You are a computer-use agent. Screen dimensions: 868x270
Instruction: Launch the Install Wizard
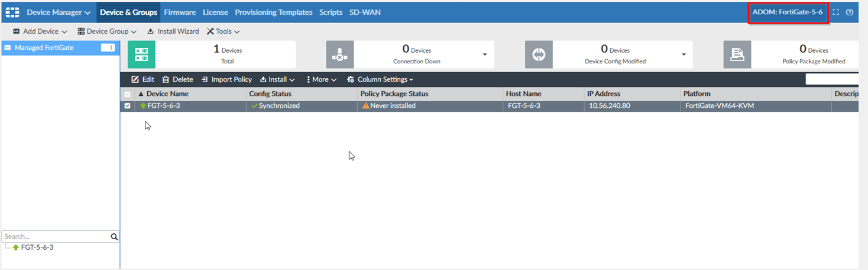tap(173, 31)
